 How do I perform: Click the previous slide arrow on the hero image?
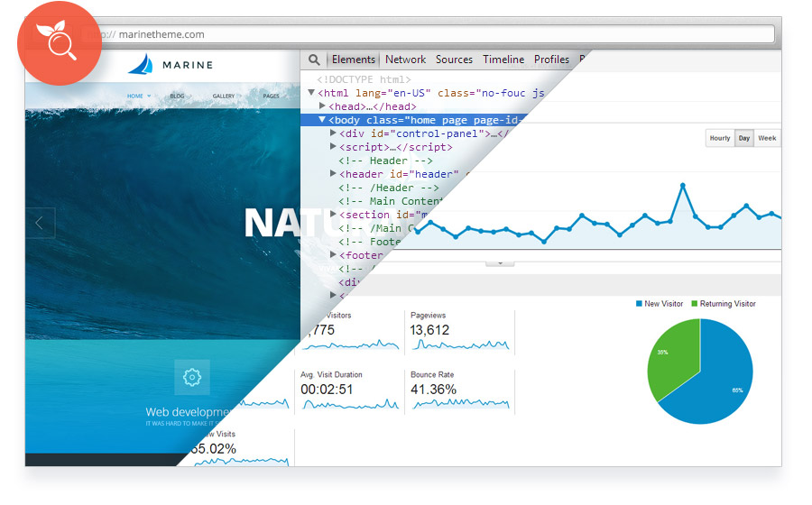pos(40,223)
